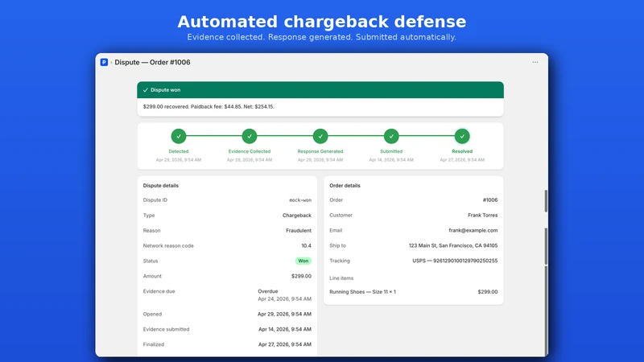Click the Evidence Collected step checkmark
The width and height of the screenshot is (644, 362).
(250, 136)
